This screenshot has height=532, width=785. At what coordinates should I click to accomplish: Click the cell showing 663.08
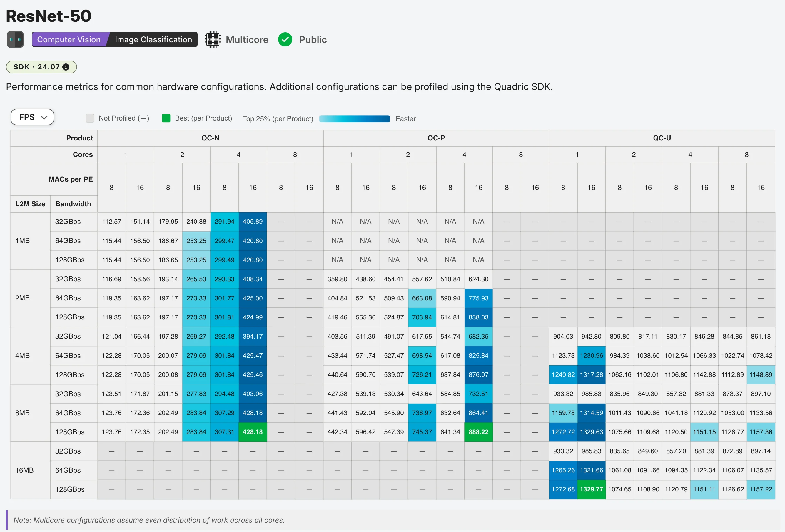pos(422,298)
